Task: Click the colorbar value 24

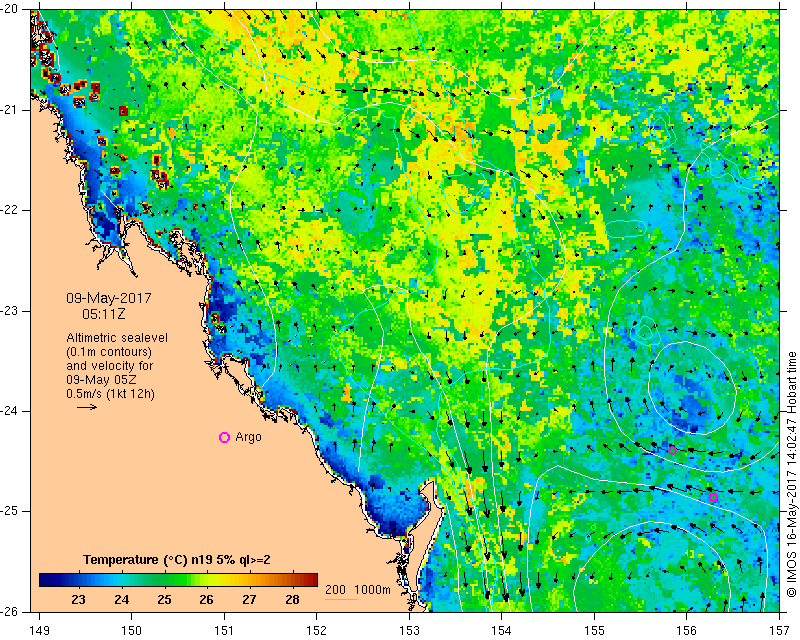Action: click(121, 600)
